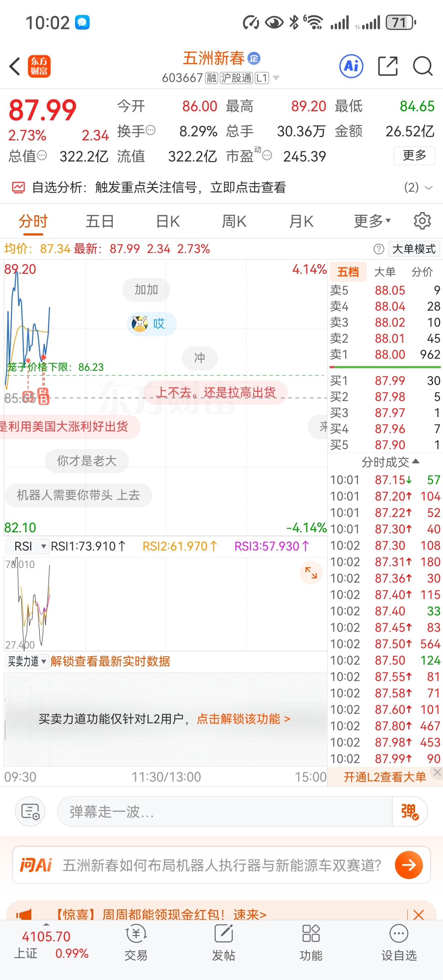Tap the 笼子价格下限 86.23 label
This screenshot has width=443, height=980.
tap(55, 367)
